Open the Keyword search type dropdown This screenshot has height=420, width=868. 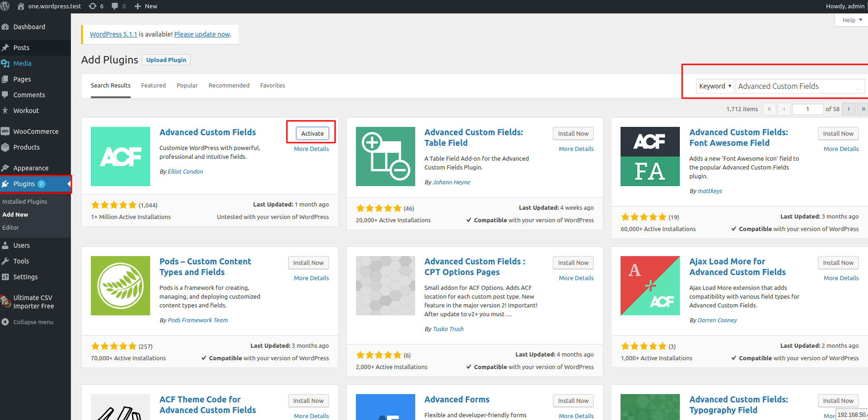(x=715, y=86)
